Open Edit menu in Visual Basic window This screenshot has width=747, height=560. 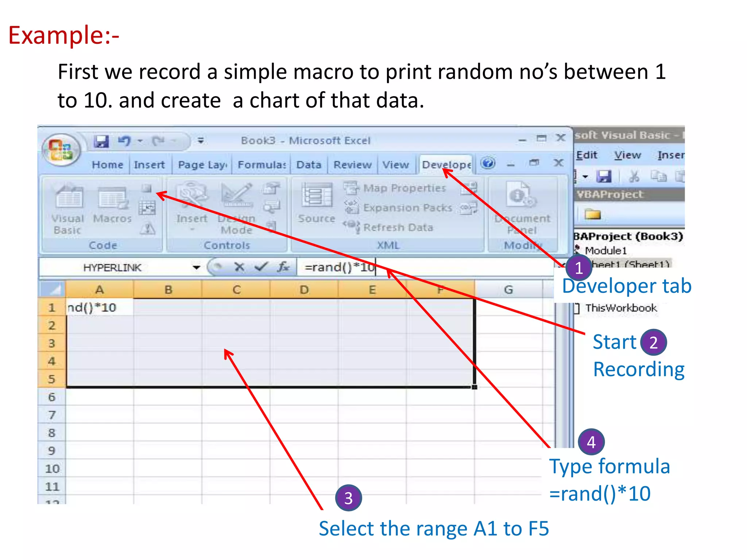click(587, 155)
